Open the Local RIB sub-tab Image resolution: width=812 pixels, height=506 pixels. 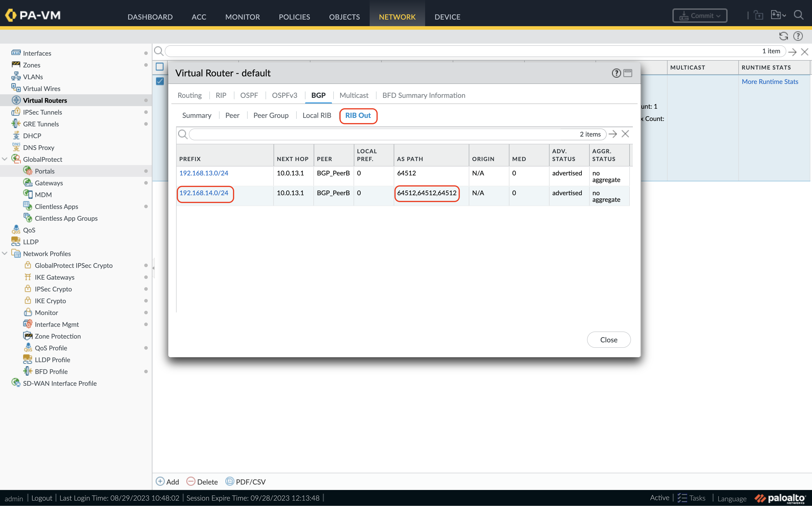point(317,116)
